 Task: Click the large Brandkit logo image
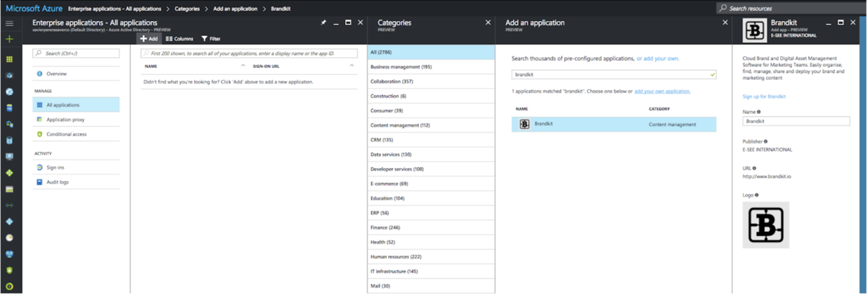766,224
